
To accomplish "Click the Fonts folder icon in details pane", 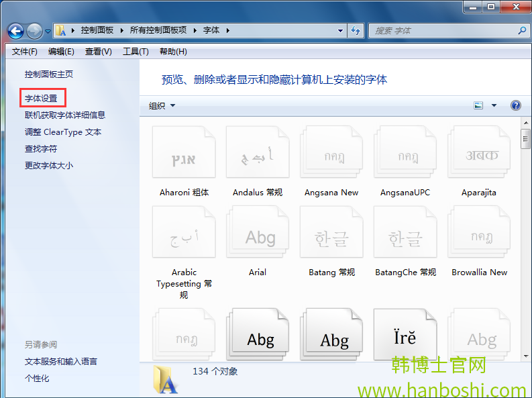I will pyautogui.click(x=165, y=379).
